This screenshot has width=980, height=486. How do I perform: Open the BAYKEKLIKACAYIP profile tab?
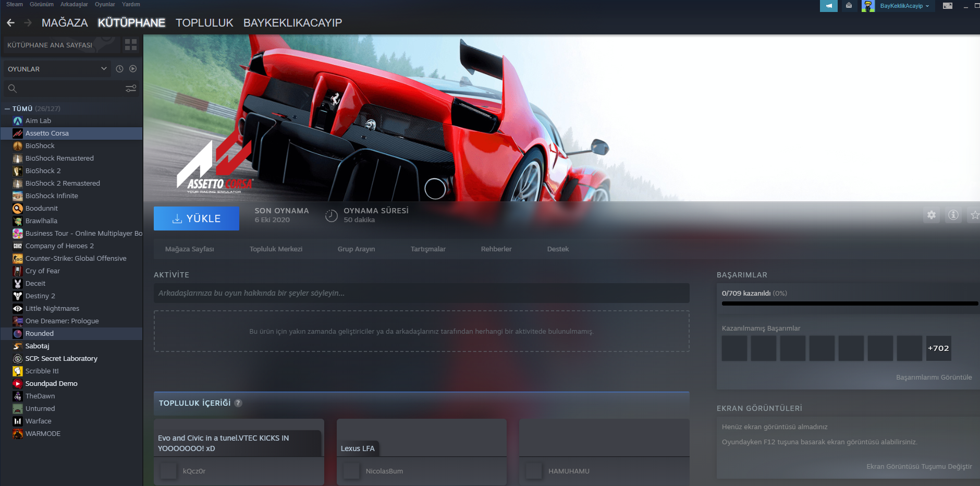coord(292,23)
